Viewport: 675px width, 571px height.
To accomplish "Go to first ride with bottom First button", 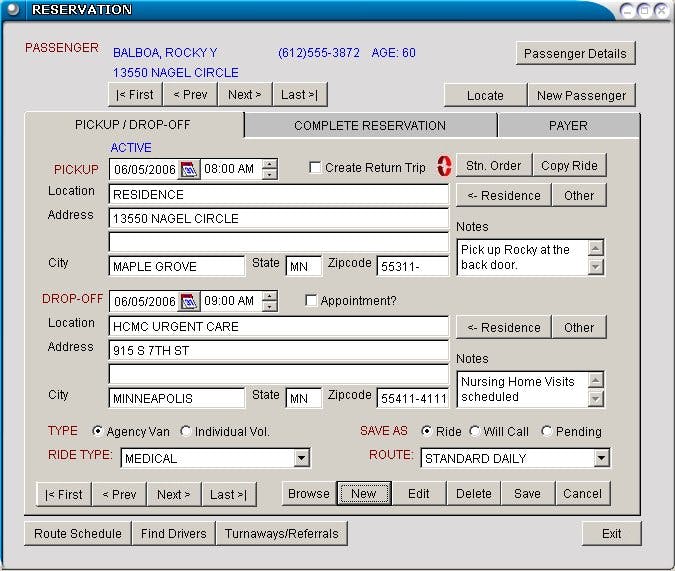I will coord(64,494).
